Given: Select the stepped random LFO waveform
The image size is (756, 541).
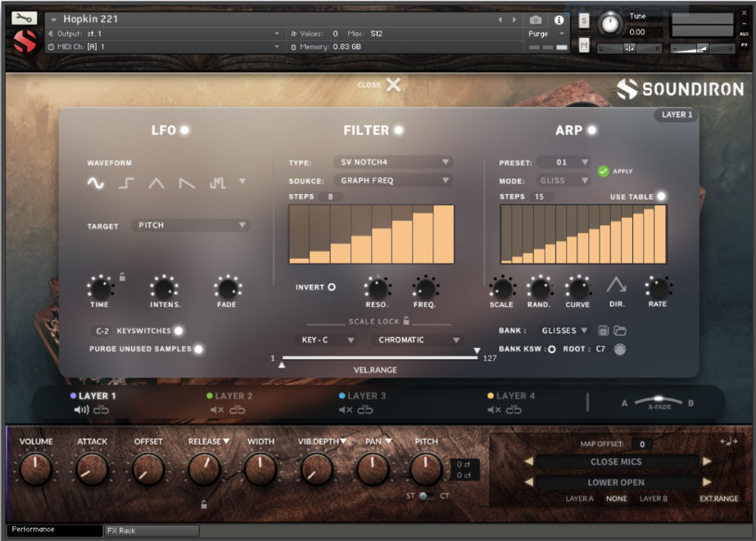Looking at the screenshot, I should (216, 183).
